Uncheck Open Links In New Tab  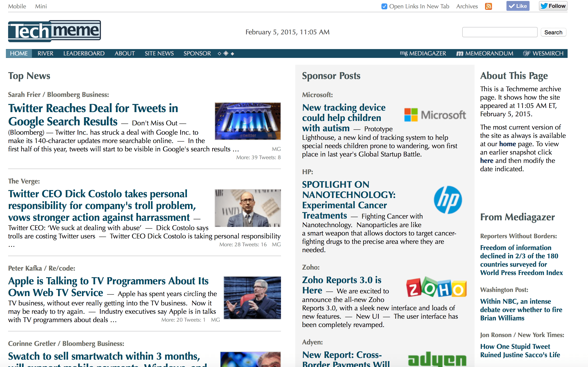point(384,6)
